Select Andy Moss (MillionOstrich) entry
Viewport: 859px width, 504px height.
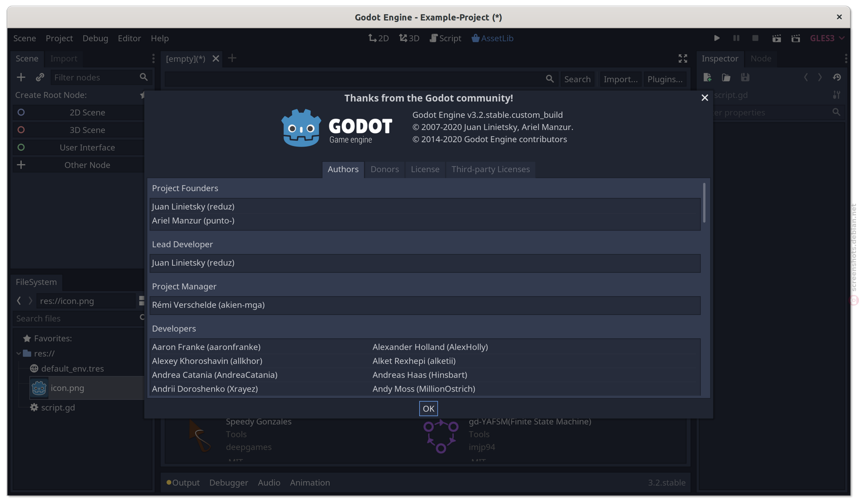click(423, 389)
